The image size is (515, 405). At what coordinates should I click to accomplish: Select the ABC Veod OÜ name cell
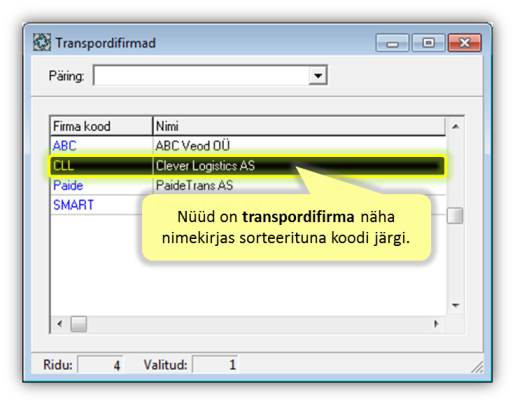193,146
